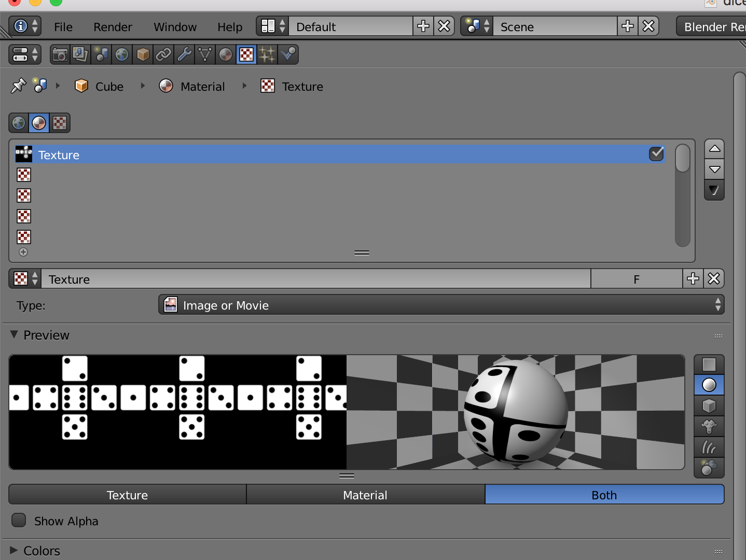Open the Constraints chain-link tab
746x560 pixels.
pos(163,54)
